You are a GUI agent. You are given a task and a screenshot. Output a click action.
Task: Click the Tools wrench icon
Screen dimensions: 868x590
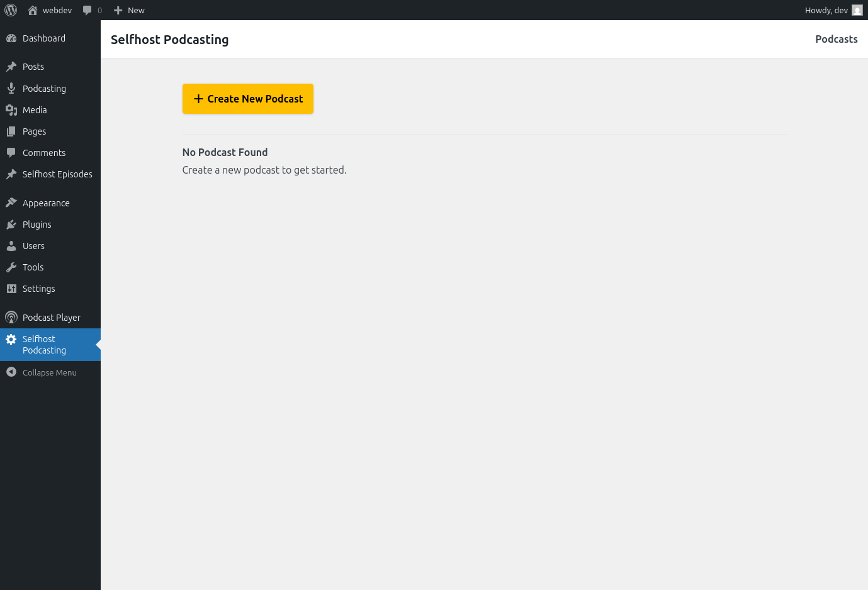tap(11, 267)
